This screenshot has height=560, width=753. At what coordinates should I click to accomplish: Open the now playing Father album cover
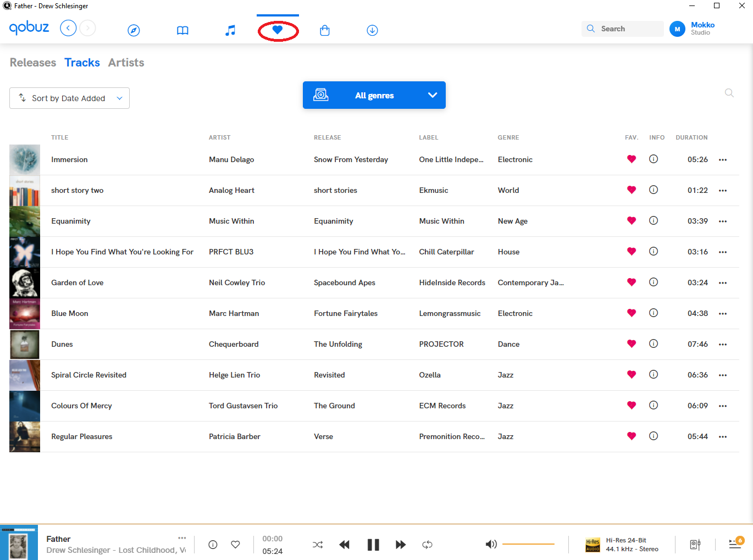point(19,542)
